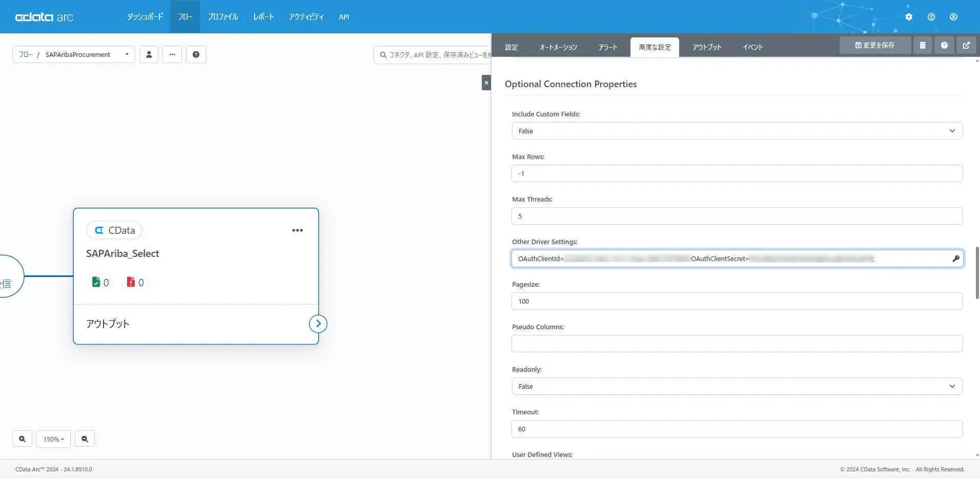Close the connector panel with the X handle

(x=486, y=83)
